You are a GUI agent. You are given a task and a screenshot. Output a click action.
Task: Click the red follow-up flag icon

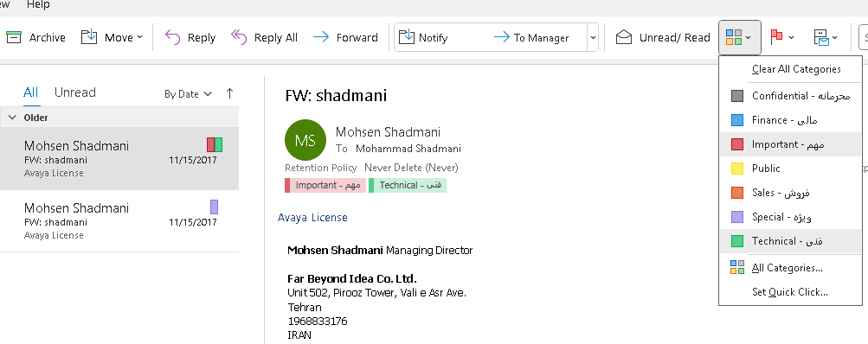(776, 38)
